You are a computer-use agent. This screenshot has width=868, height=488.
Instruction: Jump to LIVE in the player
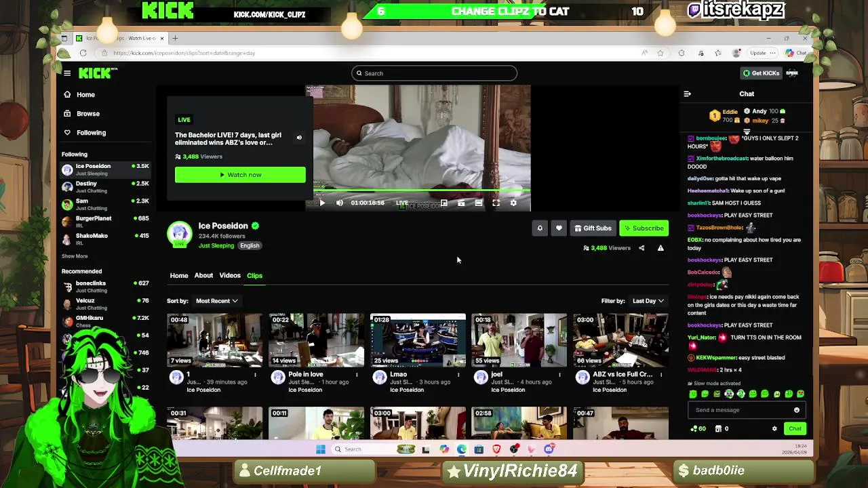(402, 203)
